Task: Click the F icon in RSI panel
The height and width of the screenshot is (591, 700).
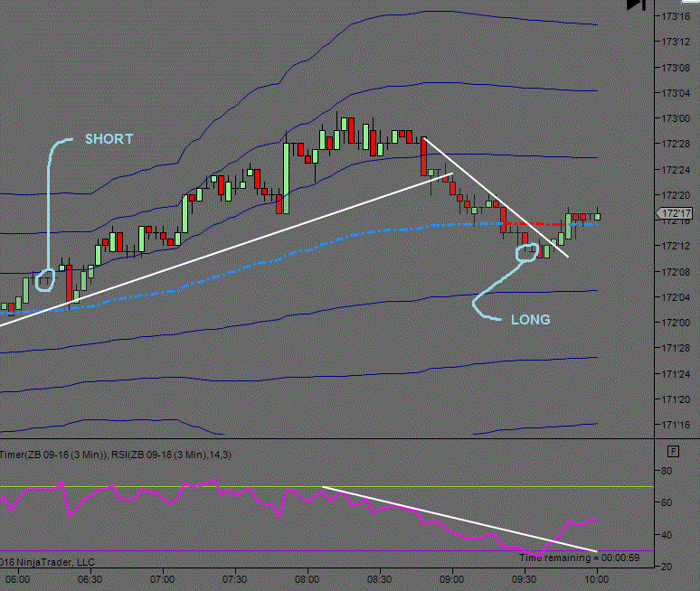Action: pos(673,452)
